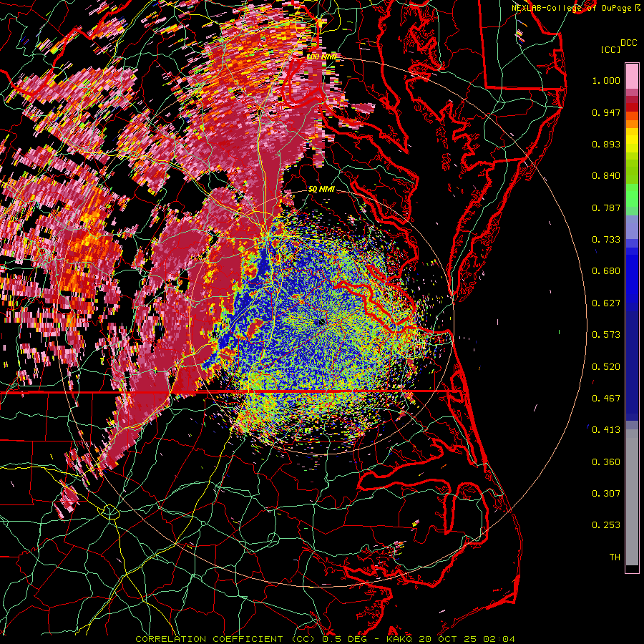Select the 0.893 scale value
Image resolution: width=644 pixels, height=644 pixels.
(606, 144)
